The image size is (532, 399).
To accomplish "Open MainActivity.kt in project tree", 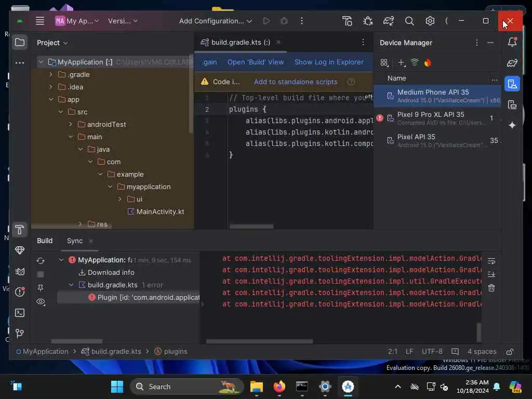I will click(160, 212).
